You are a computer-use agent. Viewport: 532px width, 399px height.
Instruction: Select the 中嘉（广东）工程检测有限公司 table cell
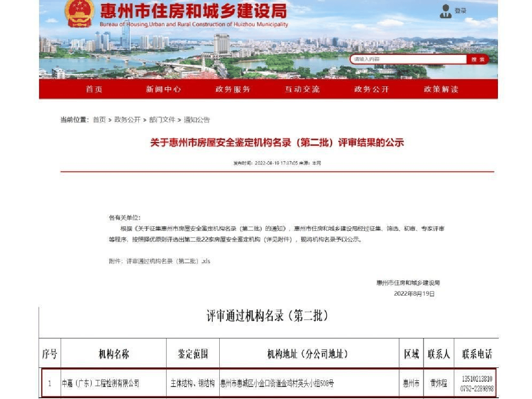[x=101, y=384]
